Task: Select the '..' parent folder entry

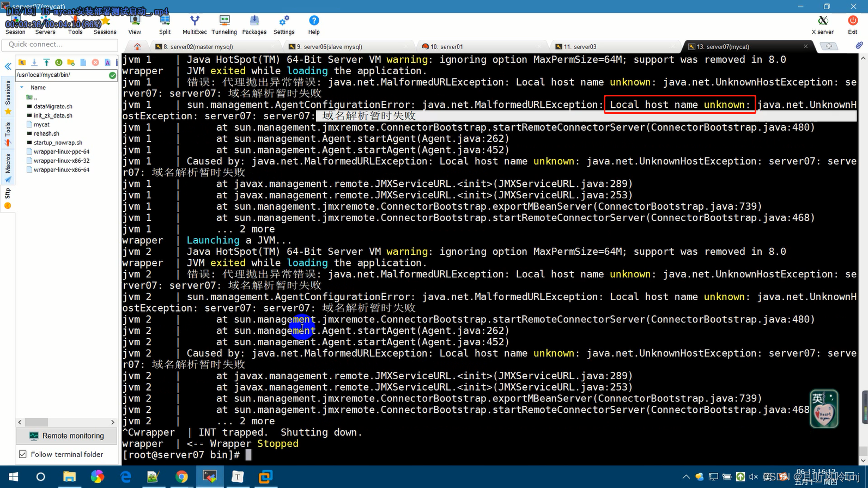Action: click(x=33, y=97)
